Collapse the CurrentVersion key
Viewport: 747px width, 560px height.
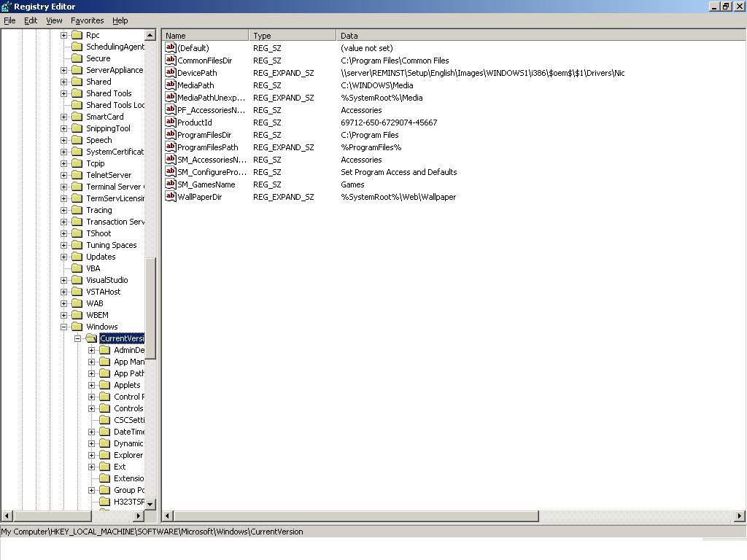tap(77, 338)
